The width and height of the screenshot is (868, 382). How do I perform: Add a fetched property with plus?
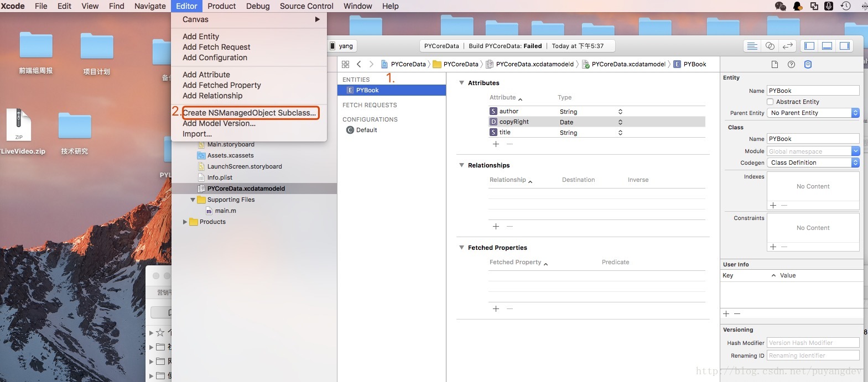(x=496, y=308)
